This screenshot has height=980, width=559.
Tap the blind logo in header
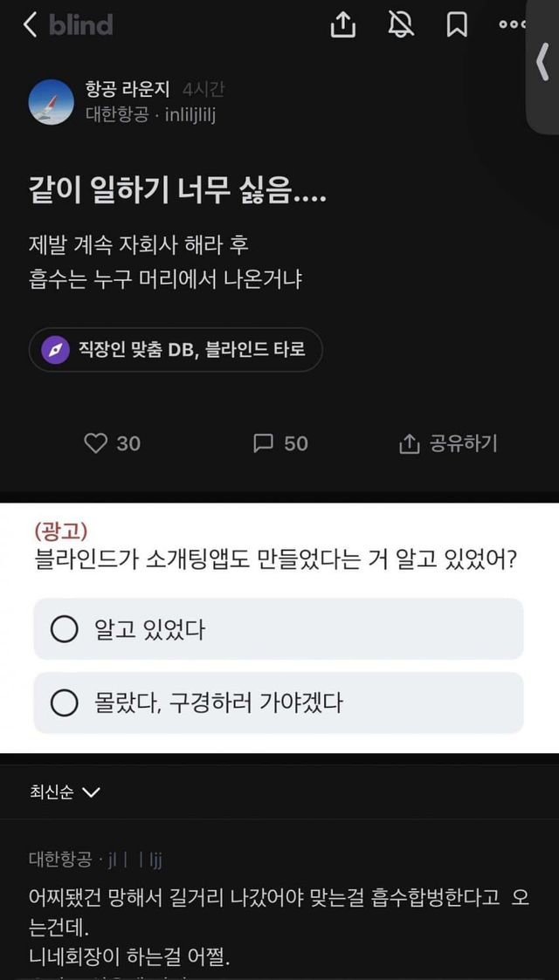click(80, 25)
